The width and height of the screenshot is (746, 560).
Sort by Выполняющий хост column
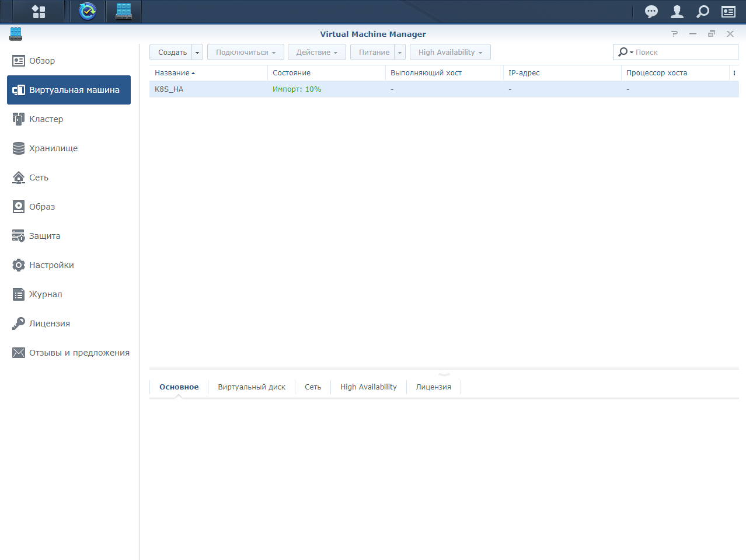(444, 73)
